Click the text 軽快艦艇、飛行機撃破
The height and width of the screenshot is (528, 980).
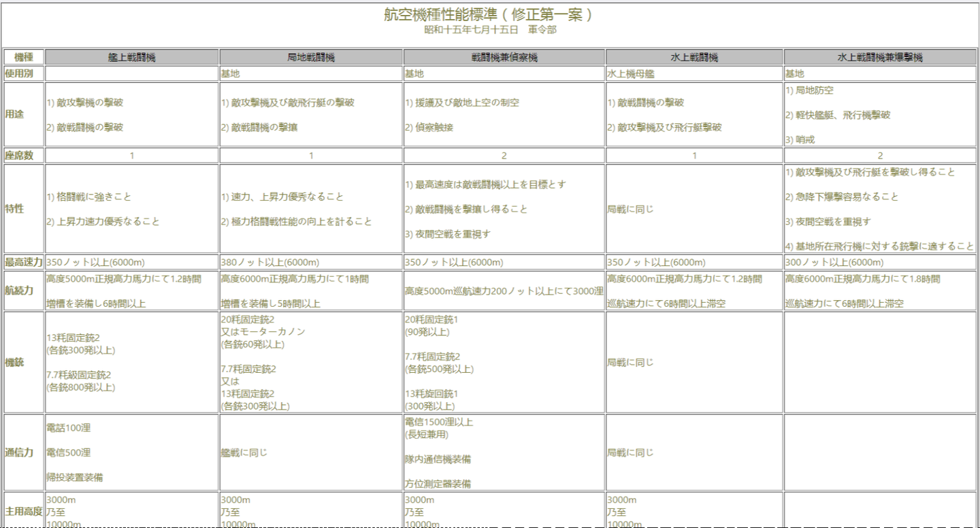pyautogui.click(x=843, y=115)
